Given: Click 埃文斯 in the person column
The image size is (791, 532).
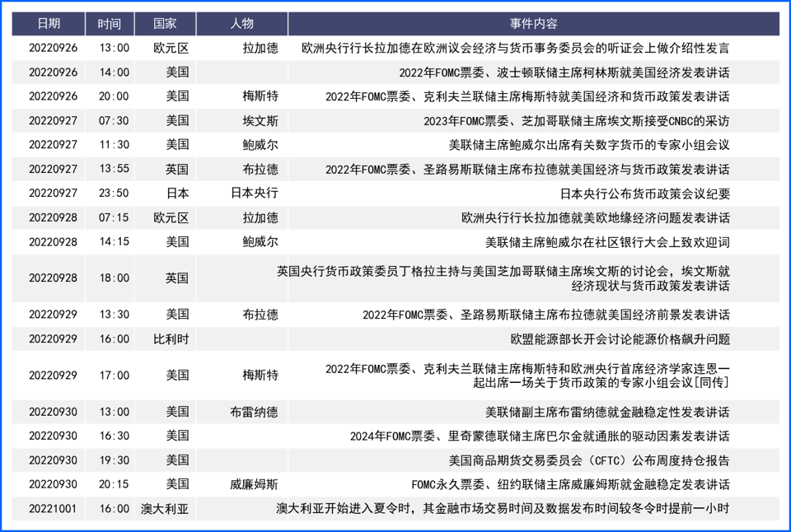Looking at the screenshot, I should (260, 121).
